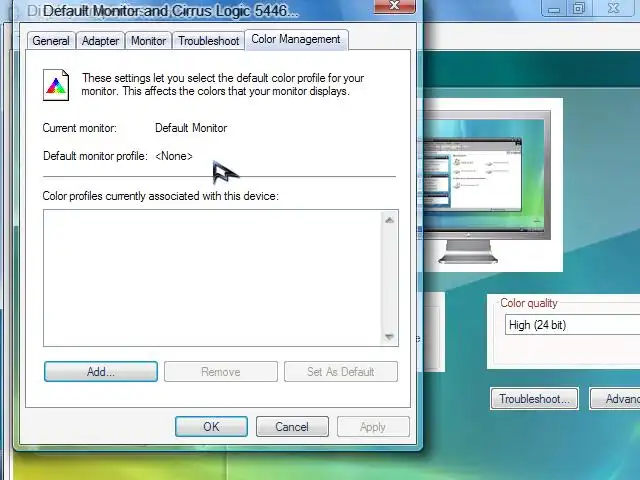Open the Adapter tab

(x=100, y=41)
